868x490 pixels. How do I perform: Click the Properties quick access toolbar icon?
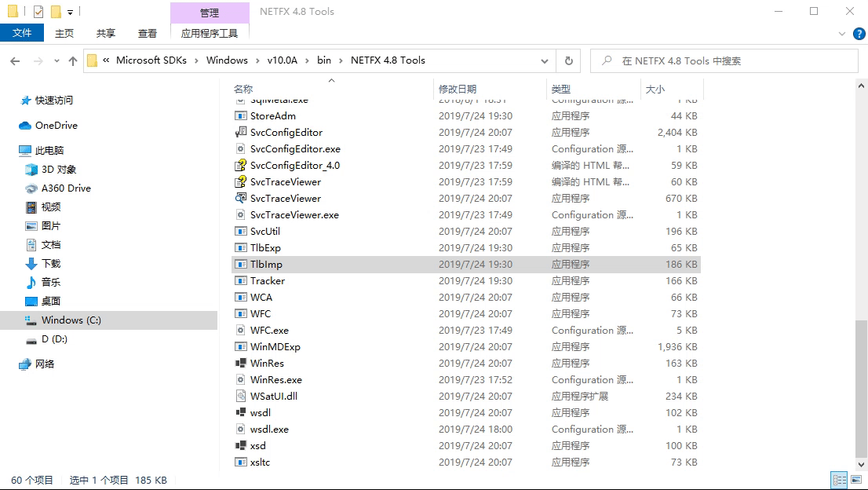pos(38,11)
